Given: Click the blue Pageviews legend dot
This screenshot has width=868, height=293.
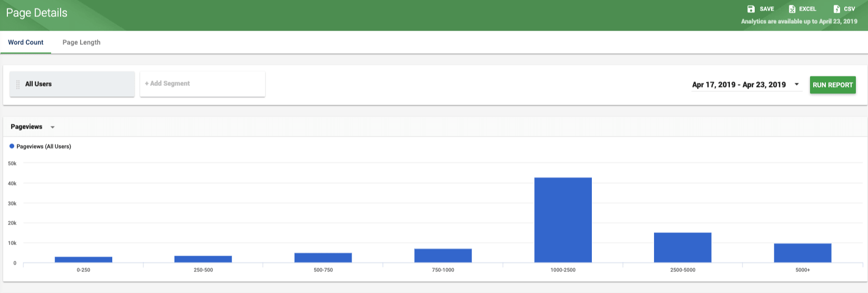Looking at the screenshot, I should [x=12, y=146].
